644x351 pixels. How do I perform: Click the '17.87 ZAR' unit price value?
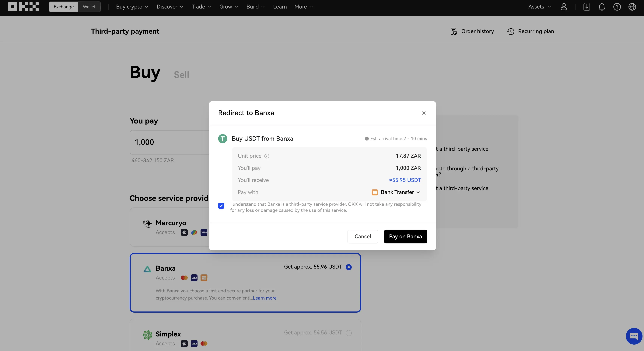point(408,156)
